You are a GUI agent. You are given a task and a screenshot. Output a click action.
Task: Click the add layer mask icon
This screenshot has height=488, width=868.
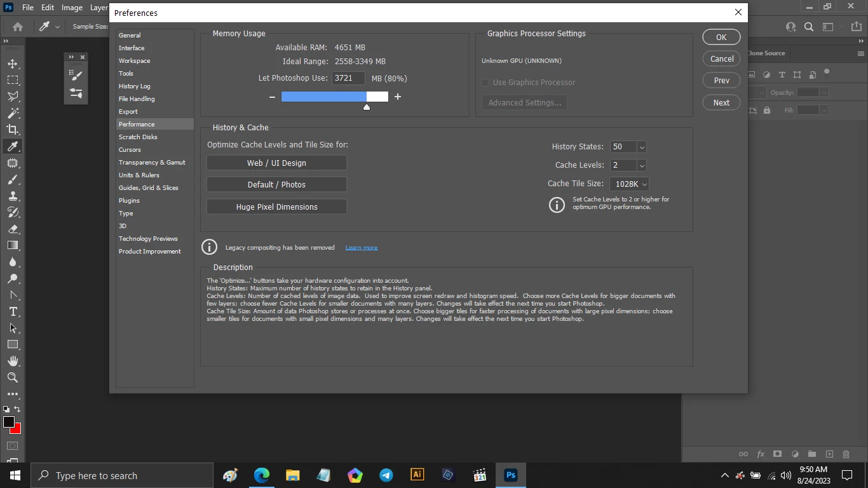(x=777, y=454)
